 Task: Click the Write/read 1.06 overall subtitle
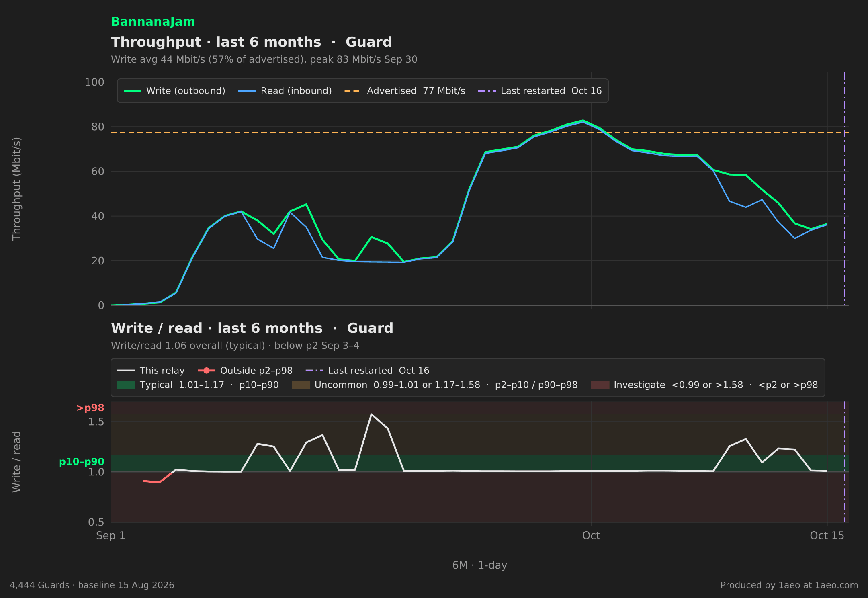pyautogui.click(x=235, y=346)
